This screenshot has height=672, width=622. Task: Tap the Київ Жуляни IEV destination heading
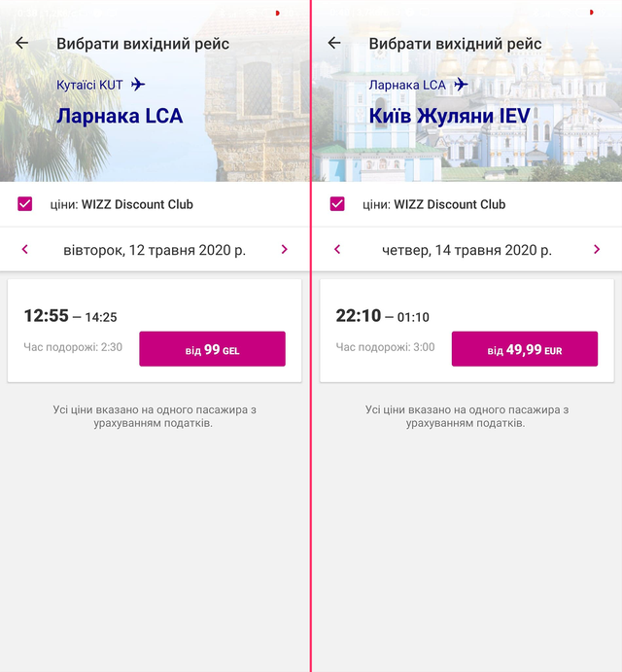point(449,117)
